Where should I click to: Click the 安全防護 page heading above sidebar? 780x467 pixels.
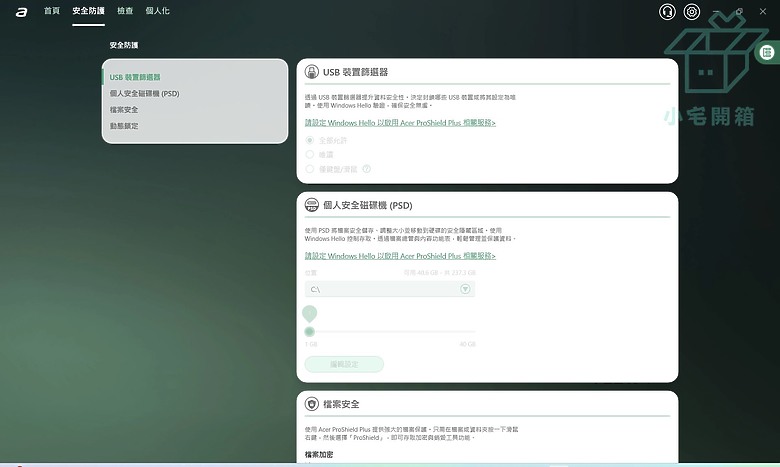[124, 45]
